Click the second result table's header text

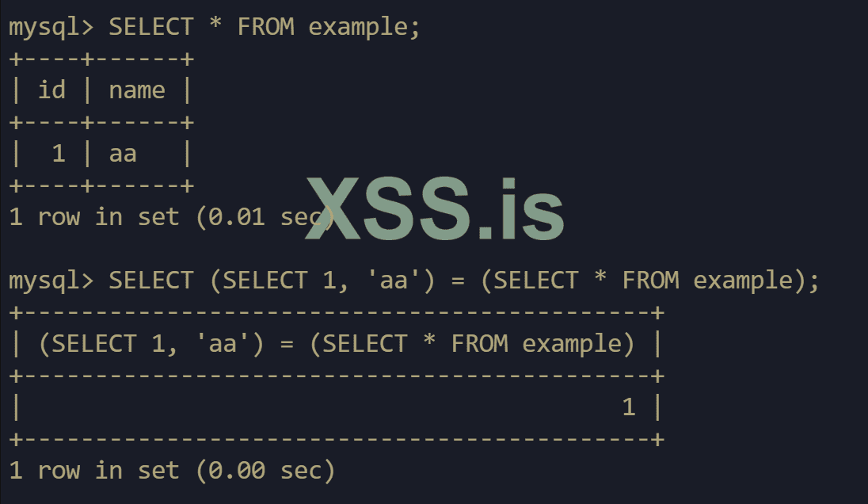[x=337, y=344]
